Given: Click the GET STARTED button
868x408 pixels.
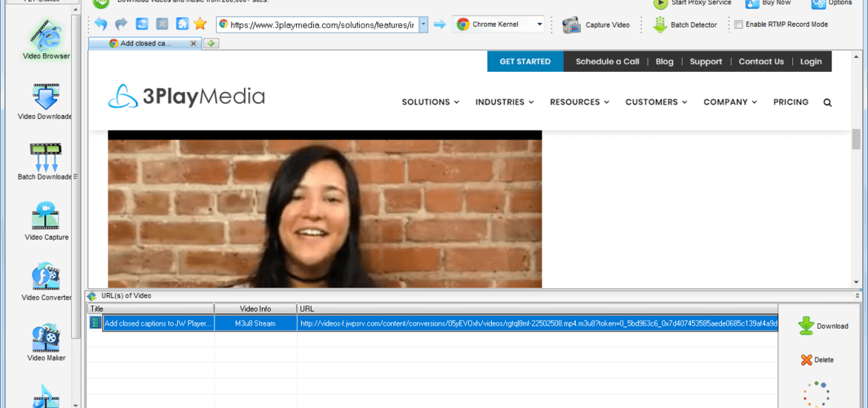Looking at the screenshot, I should [x=525, y=62].
